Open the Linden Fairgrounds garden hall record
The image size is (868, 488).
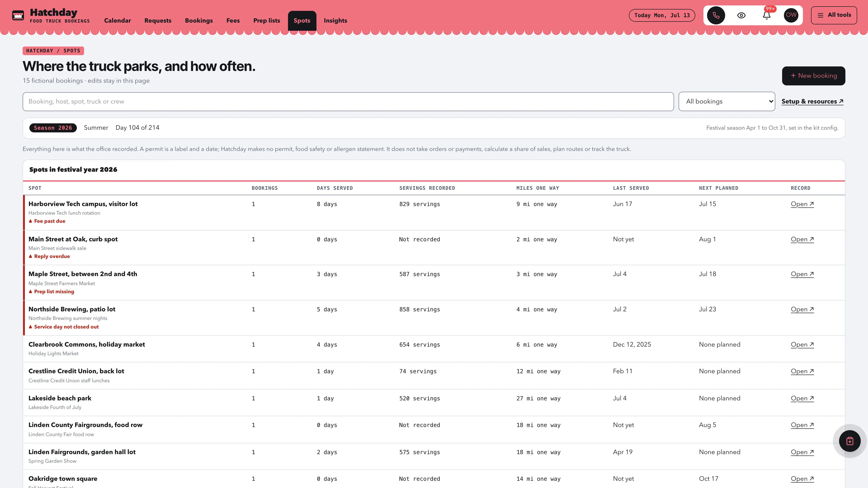802,452
